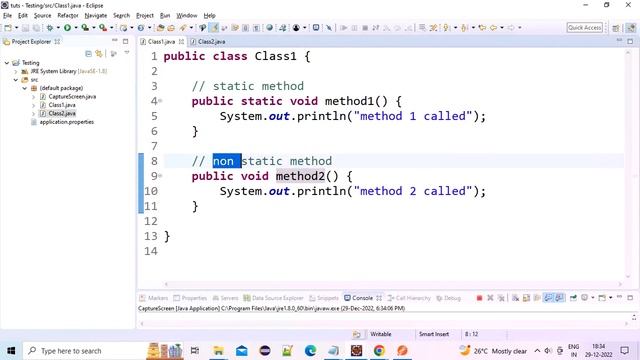The height and width of the screenshot is (360, 640).
Task: Terminate console with red stop button
Action: tap(480, 298)
